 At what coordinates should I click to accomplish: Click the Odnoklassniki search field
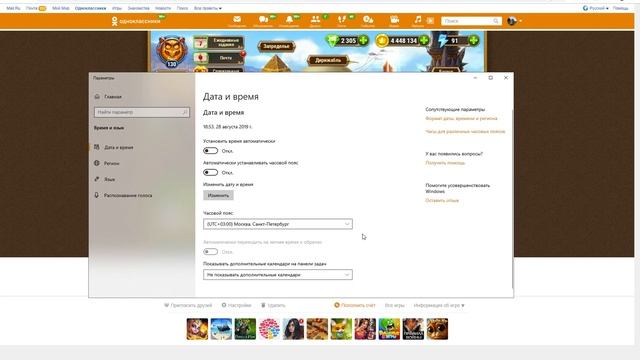471,21
